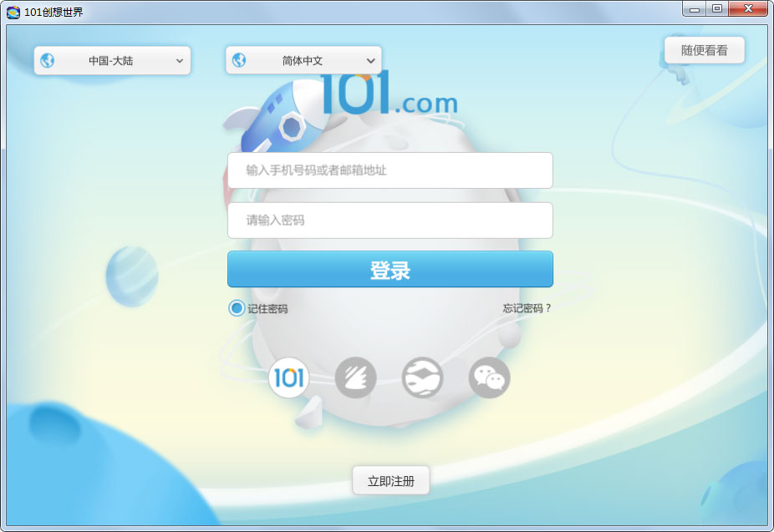Choose the wing-shaped third-party login icon
The height and width of the screenshot is (532, 774).
pyautogui.click(x=355, y=377)
